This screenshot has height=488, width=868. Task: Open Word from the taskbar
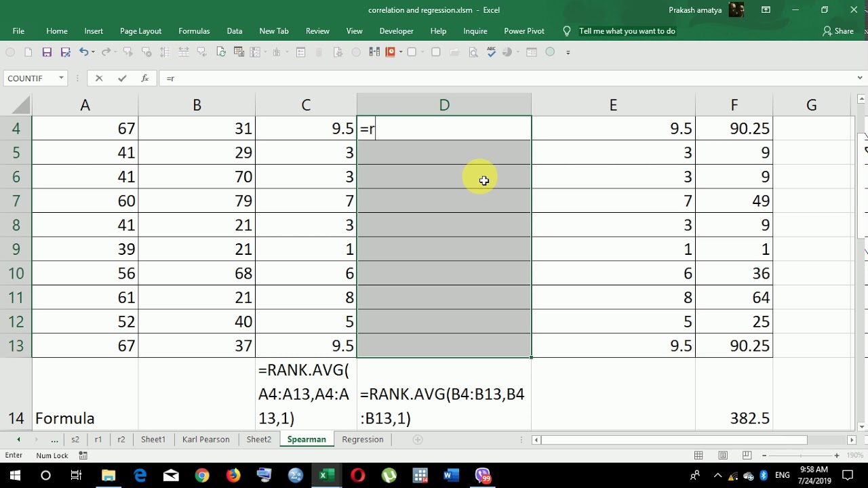[x=451, y=476]
